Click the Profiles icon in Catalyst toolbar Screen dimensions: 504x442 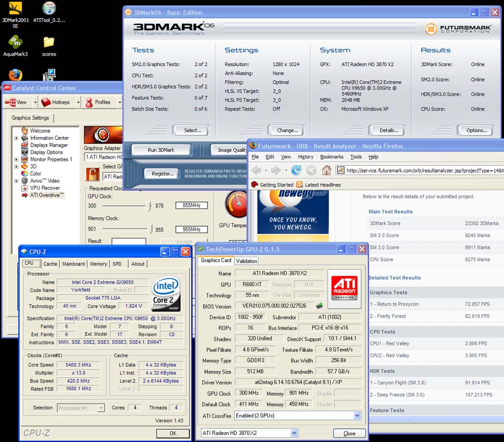pyautogui.click(x=89, y=102)
